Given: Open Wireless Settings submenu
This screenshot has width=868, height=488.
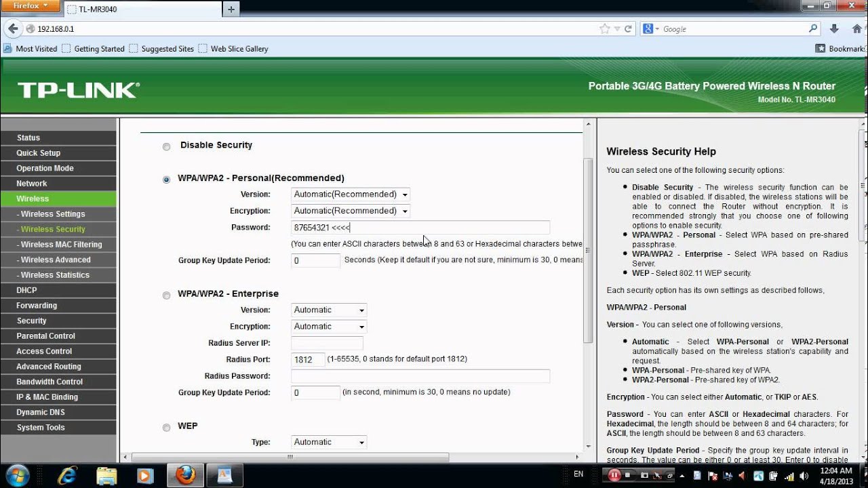Looking at the screenshot, I should (58, 214).
